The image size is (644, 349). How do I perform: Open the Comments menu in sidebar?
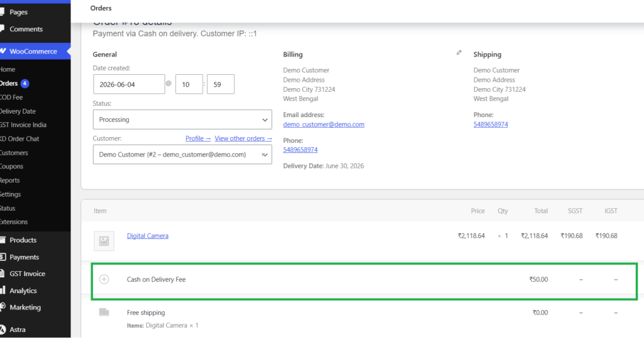pyautogui.click(x=26, y=29)
